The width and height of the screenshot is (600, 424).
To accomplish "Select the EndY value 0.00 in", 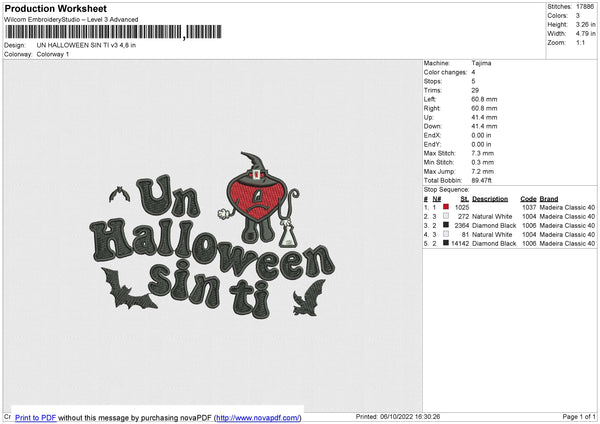I will coord(481,144).
